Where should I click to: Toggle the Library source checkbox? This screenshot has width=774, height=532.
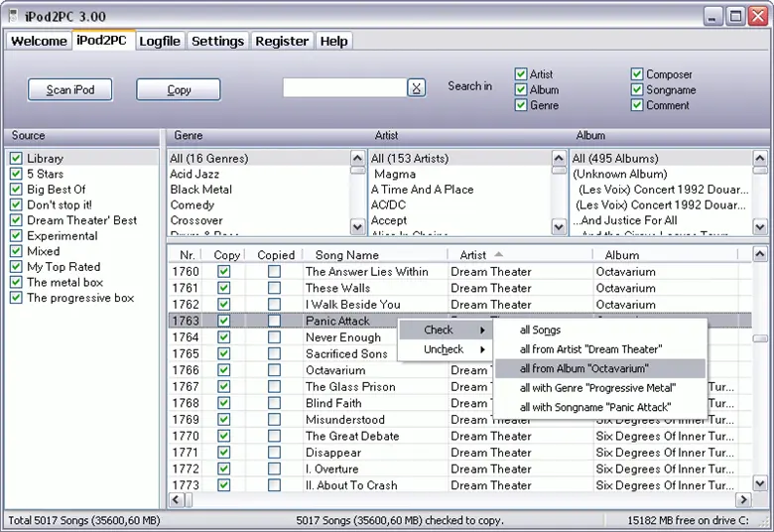click(16, 159)
